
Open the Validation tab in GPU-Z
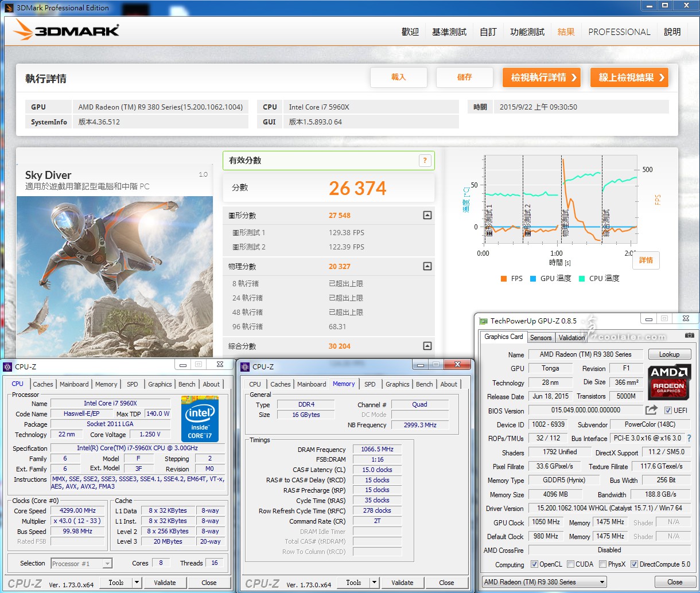click(572, 338)
